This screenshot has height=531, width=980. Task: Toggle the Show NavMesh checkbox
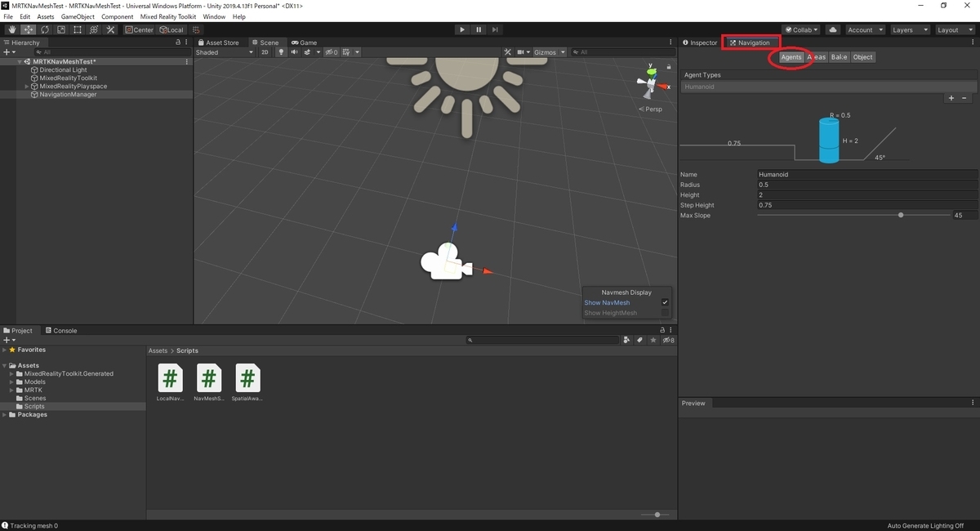(x=665, y=302)
